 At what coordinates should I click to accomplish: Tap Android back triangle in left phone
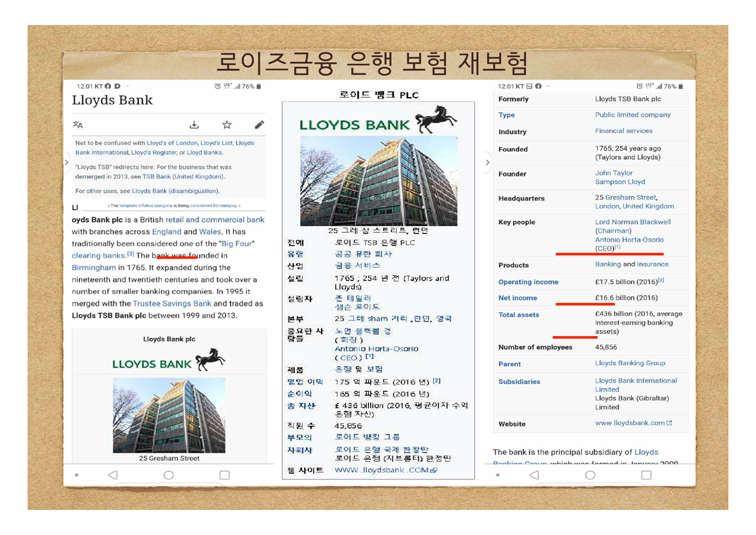(113, 475)
